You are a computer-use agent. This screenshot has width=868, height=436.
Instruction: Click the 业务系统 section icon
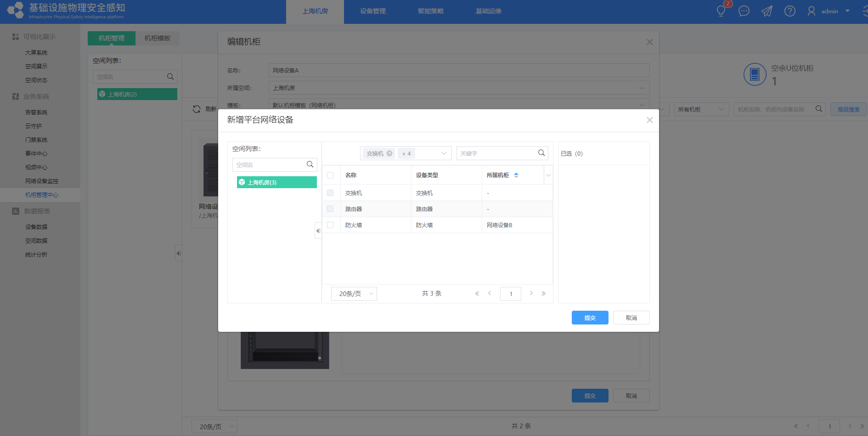point(16,96)
